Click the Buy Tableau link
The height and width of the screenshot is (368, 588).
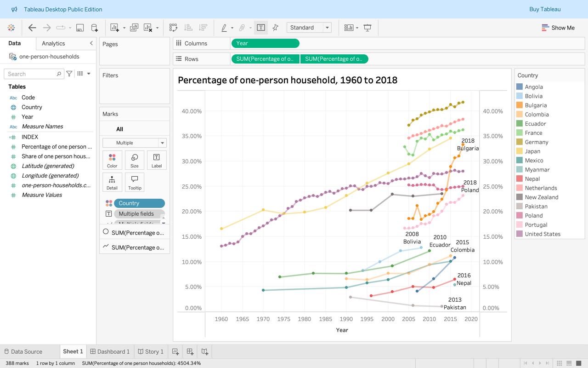pos(545,9)
